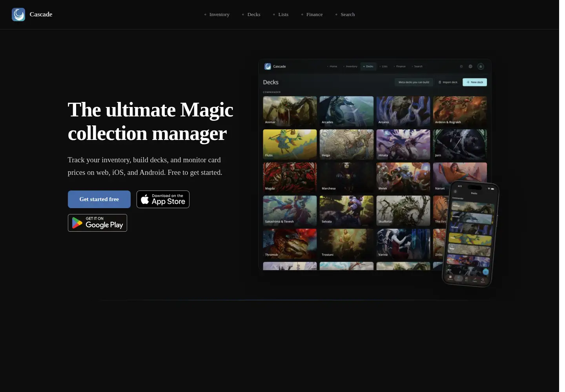Open the Thromok deck thumbnail
This screenshot has width=565, height=392.
(x=290, y=244)
